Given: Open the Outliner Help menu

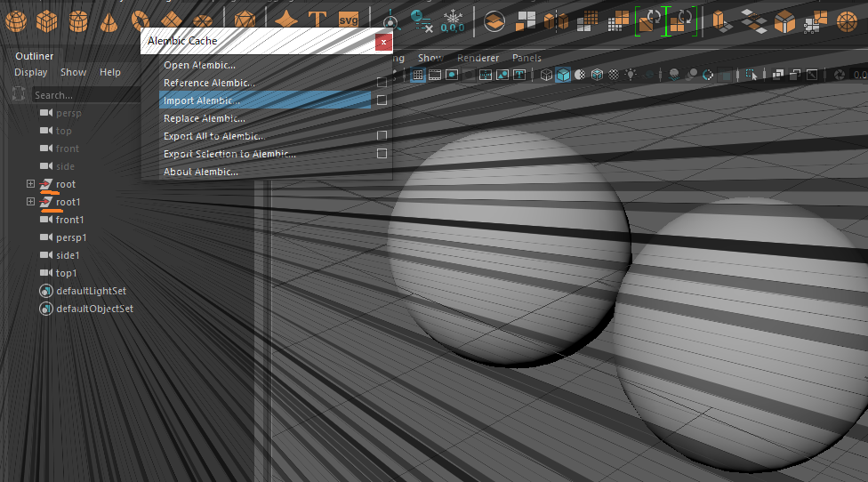Looking at the screenshot, I should [x=110, y=72].
